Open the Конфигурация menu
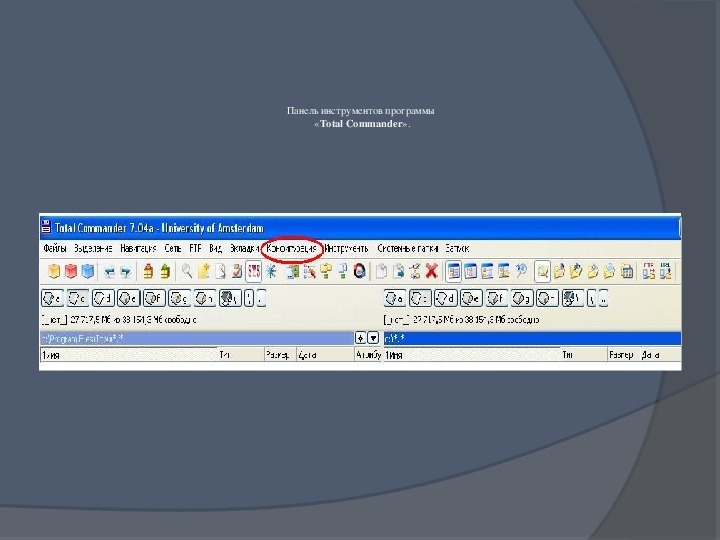 point(292,248)
